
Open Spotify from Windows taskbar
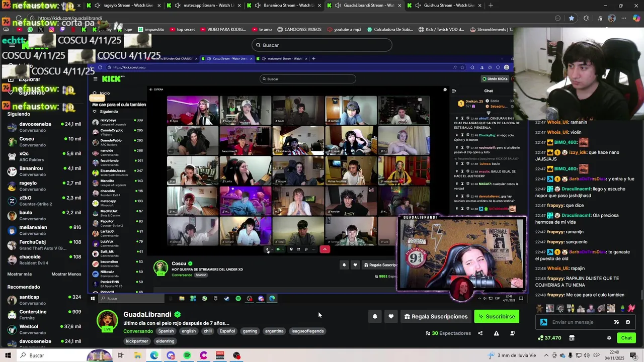click(187, 355)
